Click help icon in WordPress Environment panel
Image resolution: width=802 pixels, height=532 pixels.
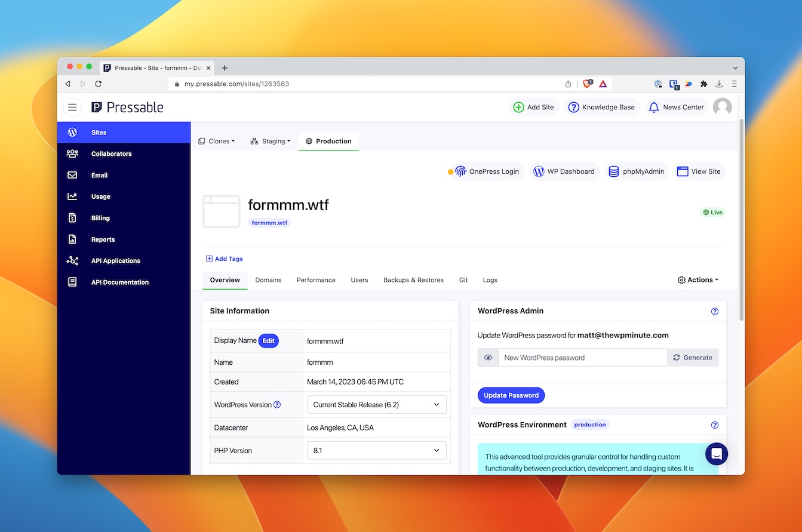pos(715,425)
